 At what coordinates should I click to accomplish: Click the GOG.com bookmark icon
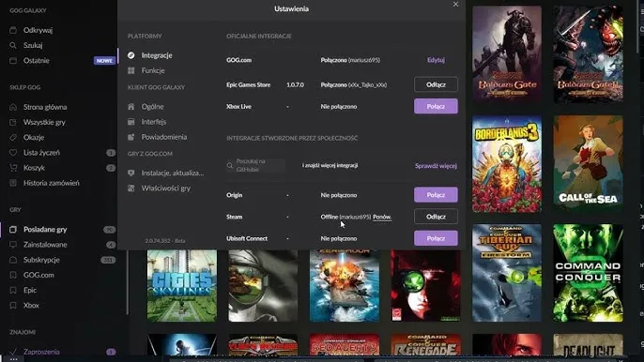[x=13, y=275]
